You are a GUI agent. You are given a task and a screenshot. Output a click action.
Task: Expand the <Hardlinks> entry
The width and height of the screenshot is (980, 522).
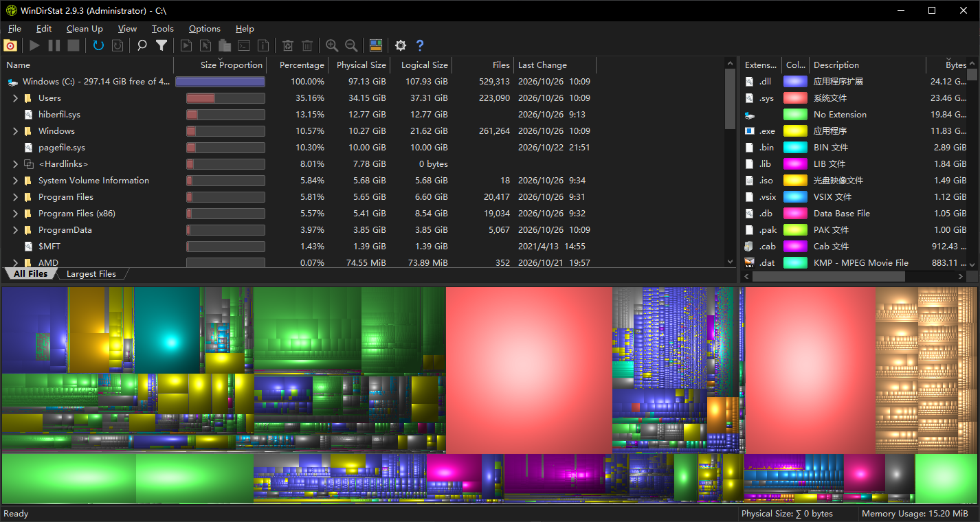click(15, 164)
